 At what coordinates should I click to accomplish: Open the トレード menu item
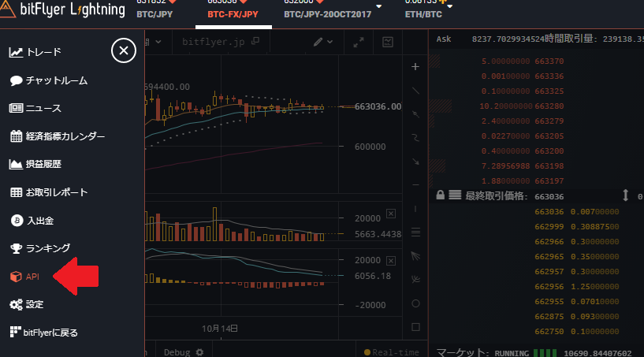(x=35, y=52)
